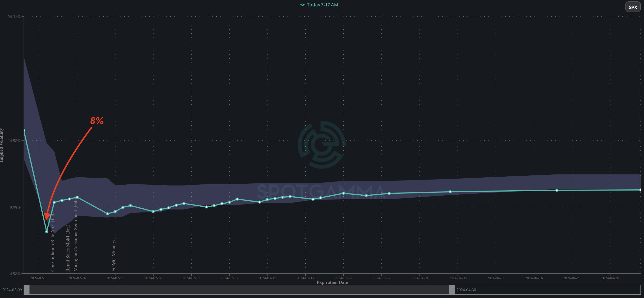Click the red 8% annotation text
This screenshot has height=298, width=644.
[x=97, y=121]
